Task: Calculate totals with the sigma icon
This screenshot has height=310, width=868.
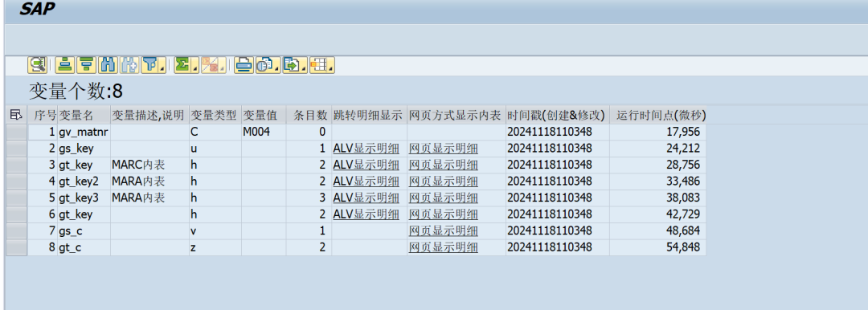Action: (x=182, y=65)
